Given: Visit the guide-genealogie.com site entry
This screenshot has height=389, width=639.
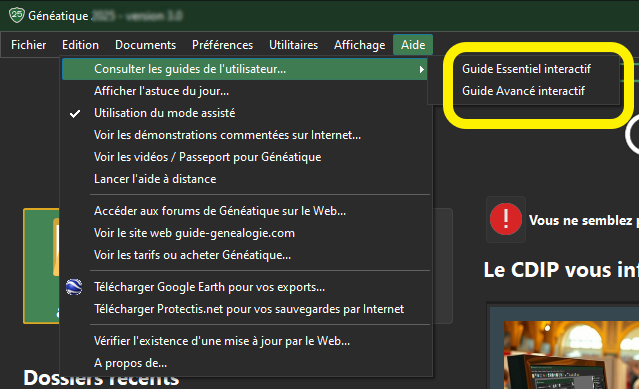Looking at the screenshot, I should (x=245, y=233).
